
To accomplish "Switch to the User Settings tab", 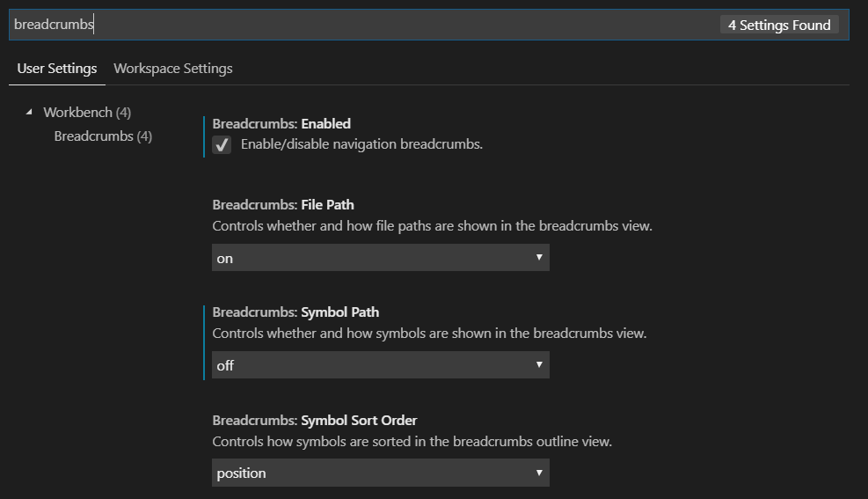I will pos(57,69).
